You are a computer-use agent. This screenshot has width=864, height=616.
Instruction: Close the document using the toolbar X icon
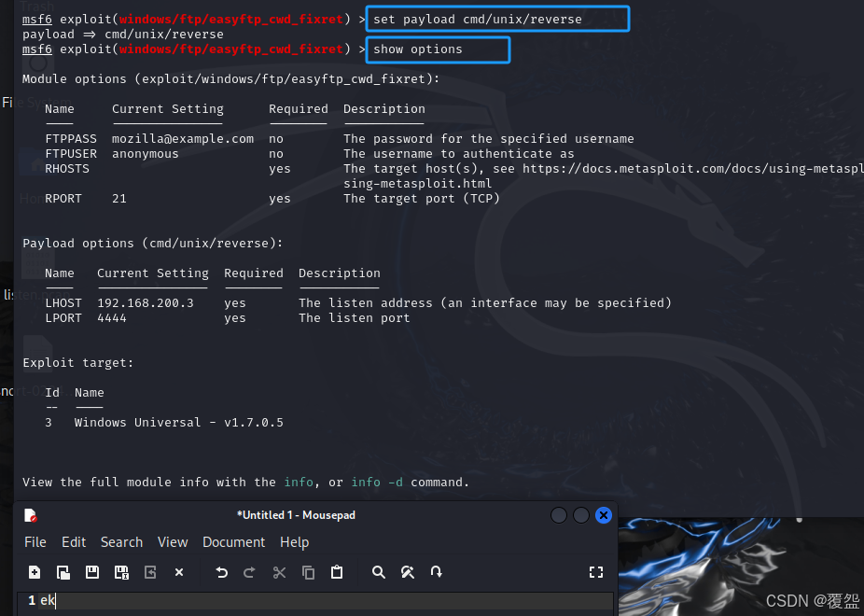[x=179, y=572]
